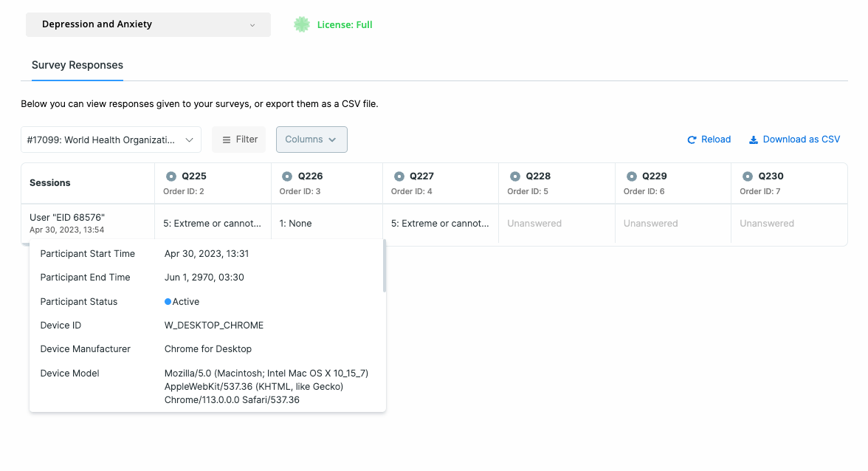Click the green license flower icon
Viewport: 868px width, 471px height.
pyautogui.click(x=302, y=24)
